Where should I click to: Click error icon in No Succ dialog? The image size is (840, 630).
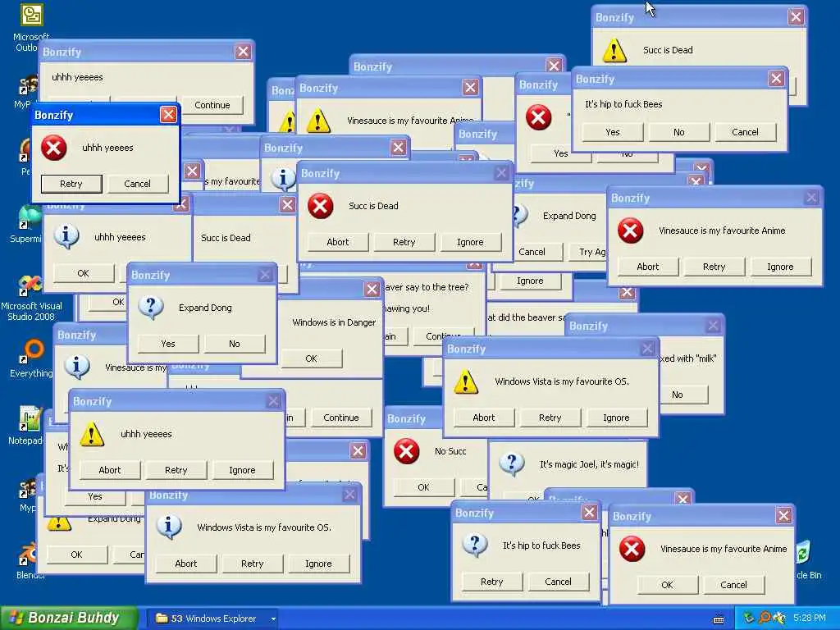point(407,451)
